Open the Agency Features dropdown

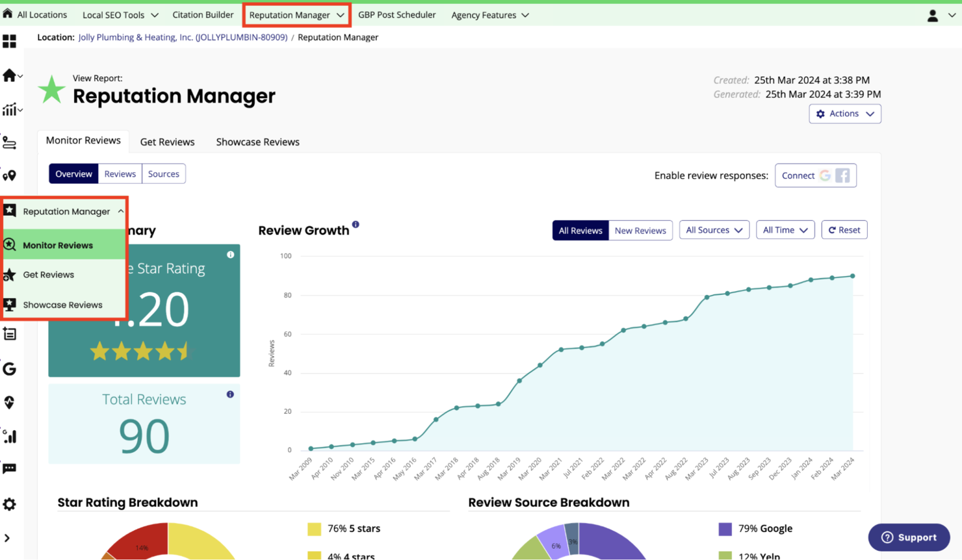pos(490,15)
